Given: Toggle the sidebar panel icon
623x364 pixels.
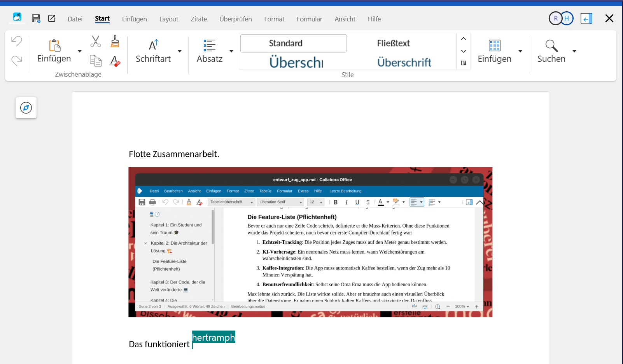Looking at the screenshot, I should (586, 18).
